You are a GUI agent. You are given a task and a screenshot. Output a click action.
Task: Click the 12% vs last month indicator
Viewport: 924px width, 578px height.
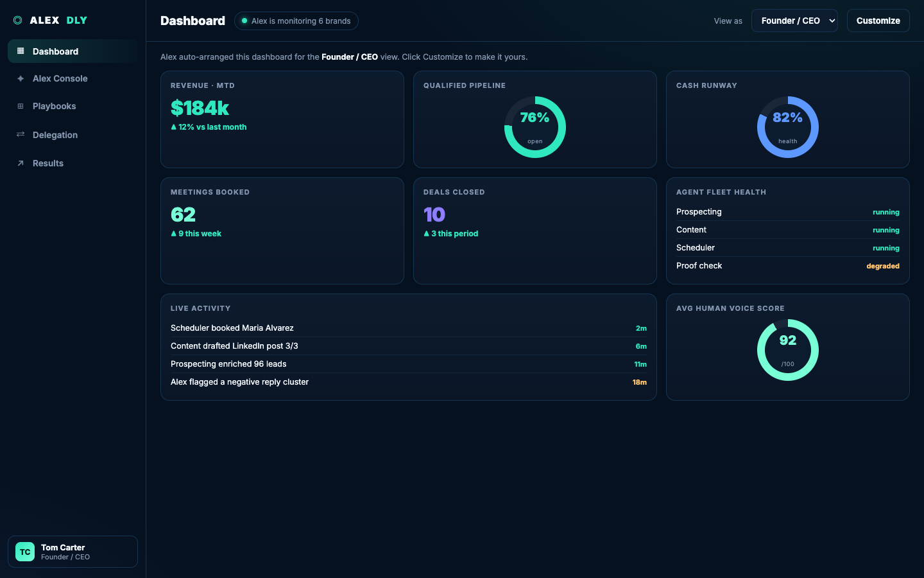(209, 127)
